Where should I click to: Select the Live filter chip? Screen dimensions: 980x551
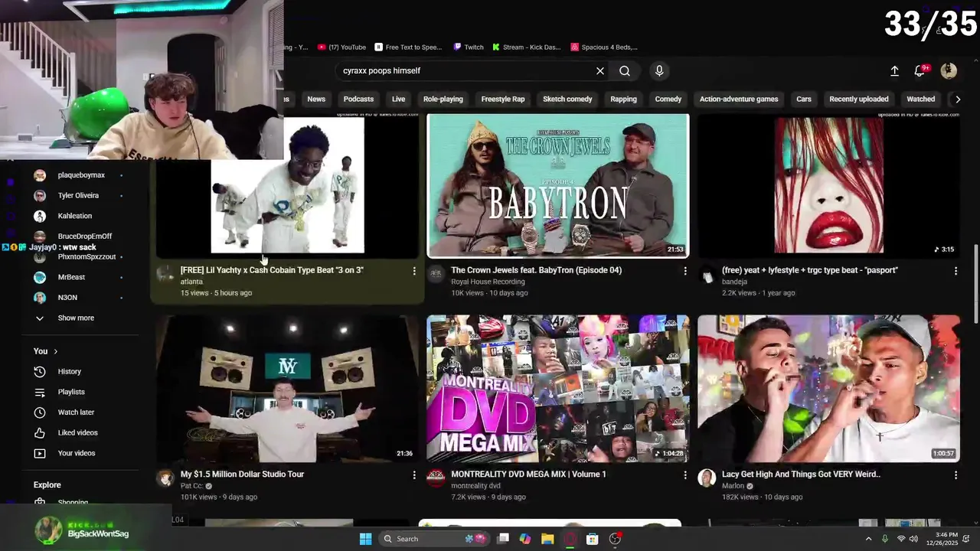(x=398, y=99)
